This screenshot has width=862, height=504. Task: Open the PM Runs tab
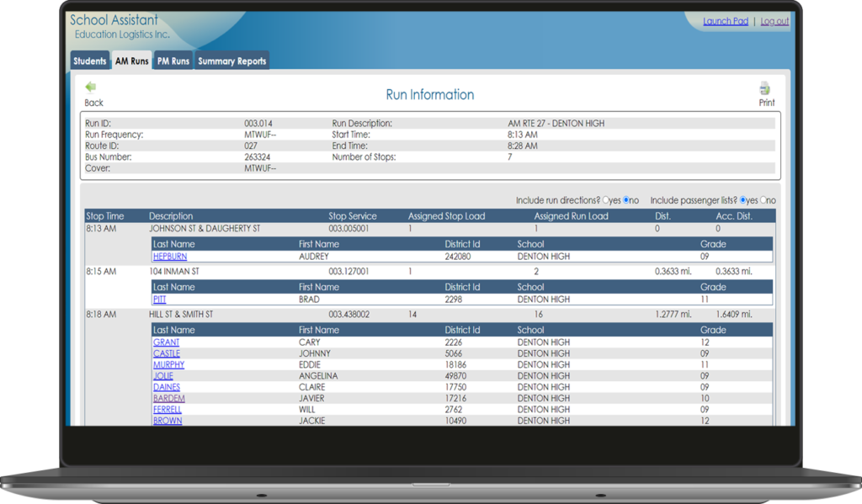point(173,60)
